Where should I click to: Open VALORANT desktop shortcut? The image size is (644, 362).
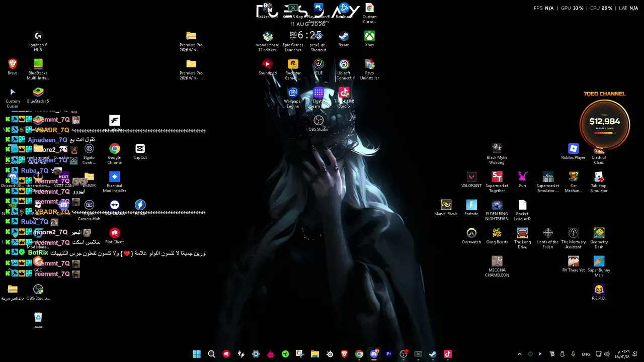[x=471, y=179]
